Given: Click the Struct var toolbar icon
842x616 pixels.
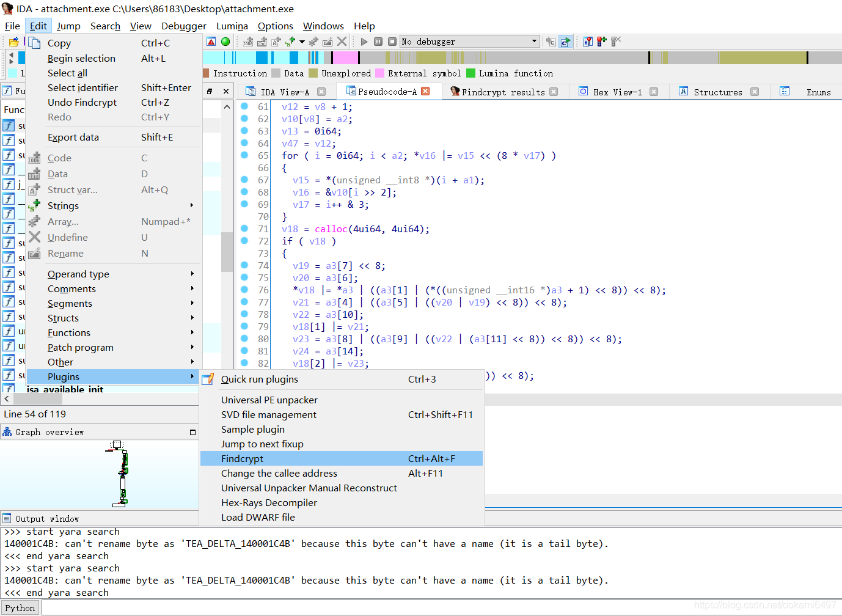Looking at the screenshot, I should click(276, 42).
